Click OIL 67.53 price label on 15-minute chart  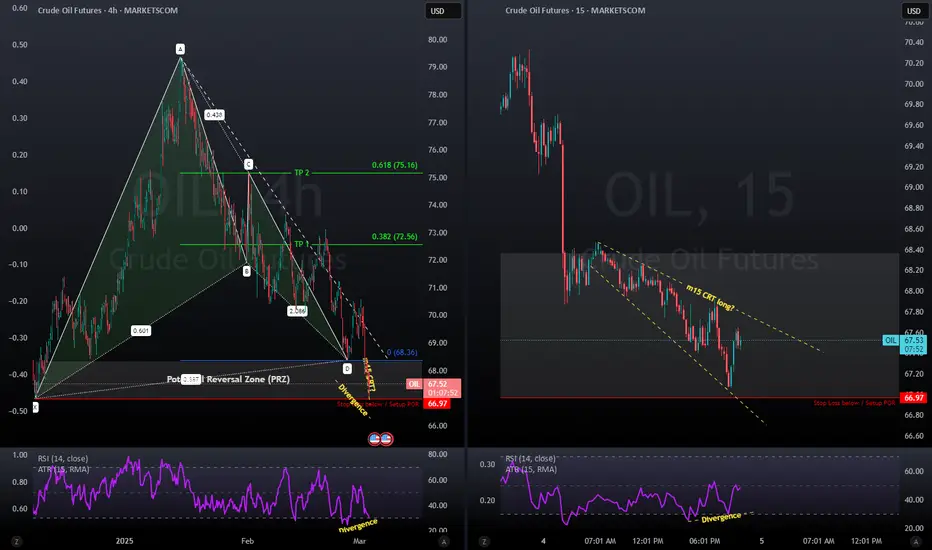[905, 345]
